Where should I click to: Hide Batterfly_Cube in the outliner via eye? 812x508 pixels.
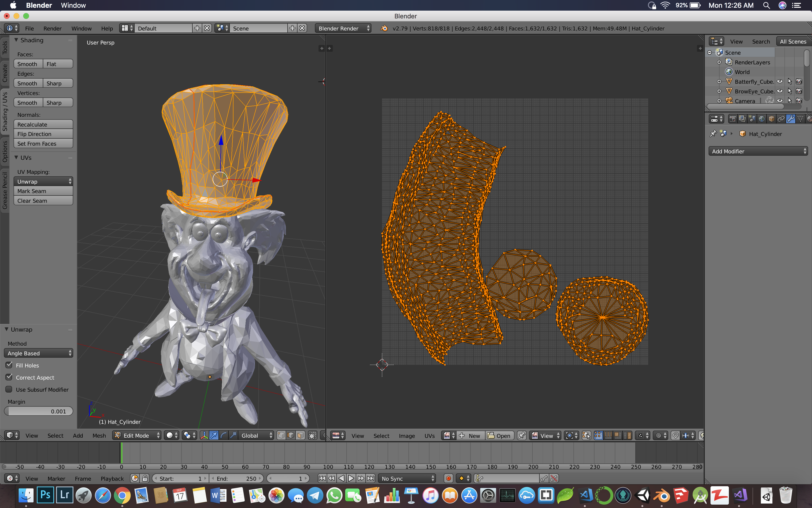coord(780,81)
